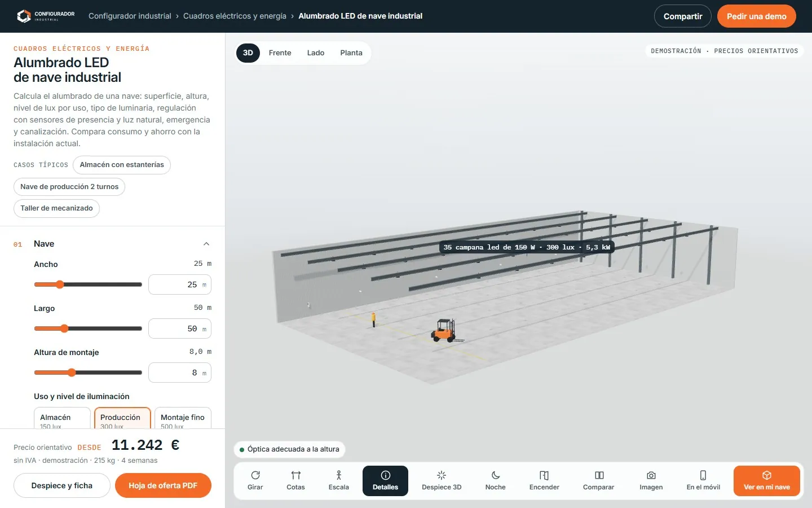Click the Largo value input field

180,329
